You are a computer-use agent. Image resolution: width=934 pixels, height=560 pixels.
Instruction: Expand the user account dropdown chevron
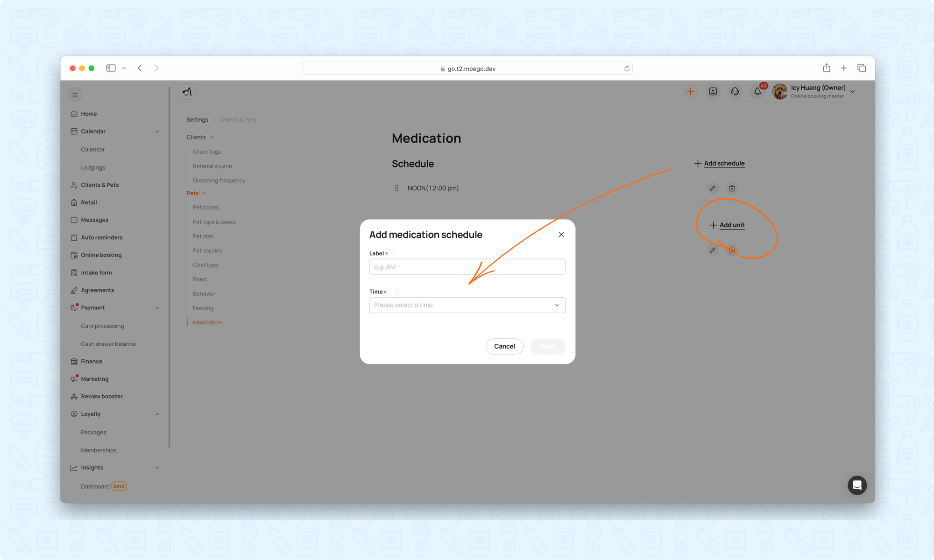pos(853,92)
